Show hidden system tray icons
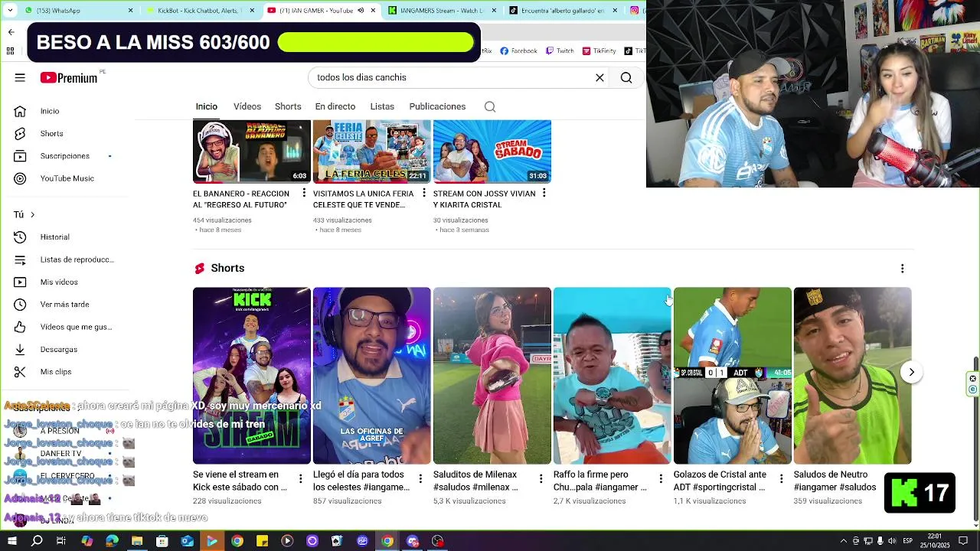 (843, 541)
